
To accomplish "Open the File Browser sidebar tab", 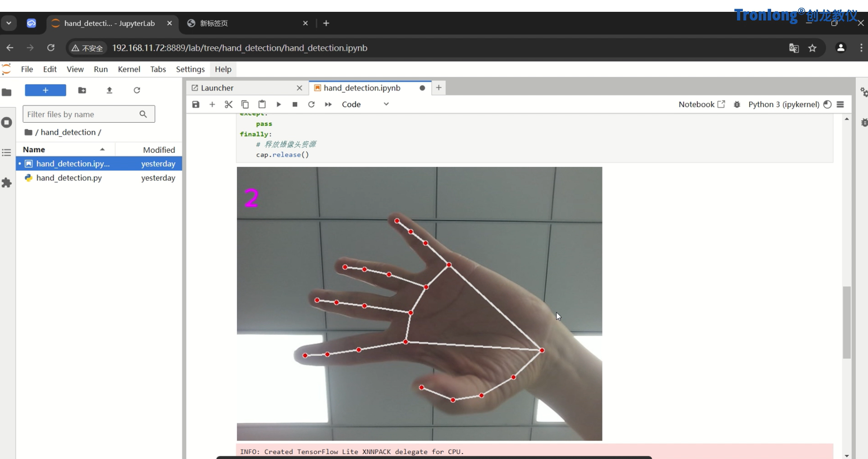I will pos(7,92).
